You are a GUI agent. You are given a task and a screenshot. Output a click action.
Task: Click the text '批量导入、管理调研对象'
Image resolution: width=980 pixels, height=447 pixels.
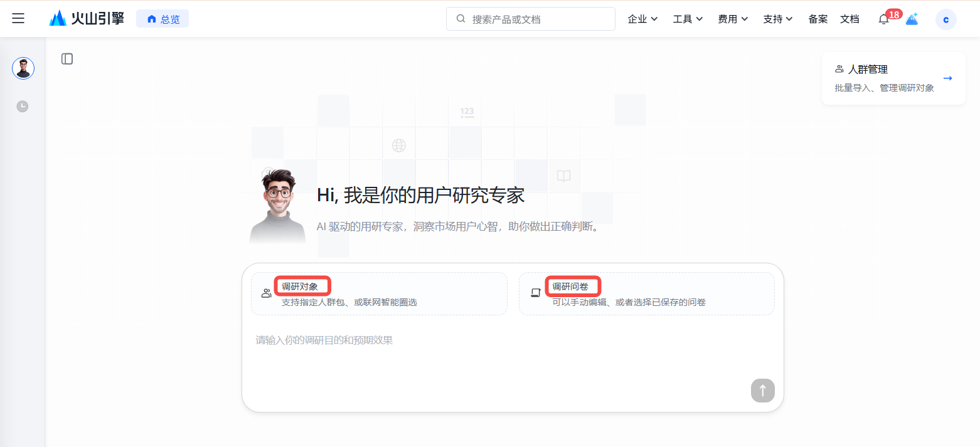[884, 88]
